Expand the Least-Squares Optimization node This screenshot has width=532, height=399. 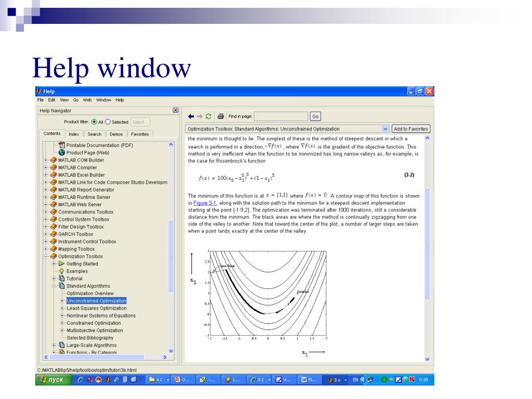(x=62, y=309)
